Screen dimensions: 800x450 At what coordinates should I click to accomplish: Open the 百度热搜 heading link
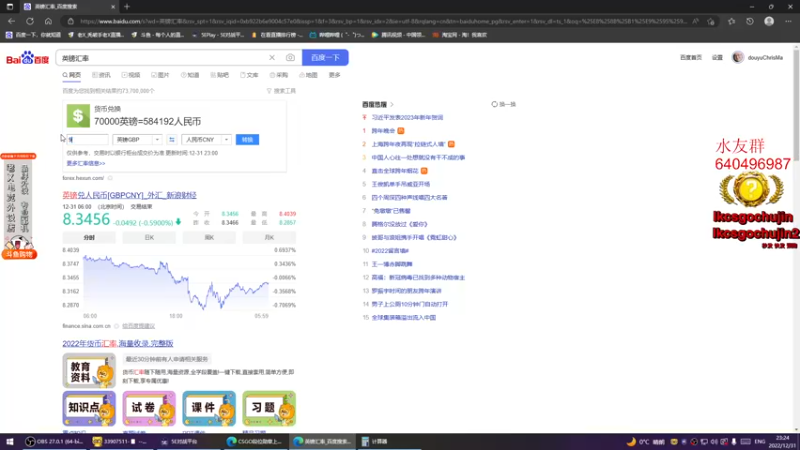[x=378, y=104]
